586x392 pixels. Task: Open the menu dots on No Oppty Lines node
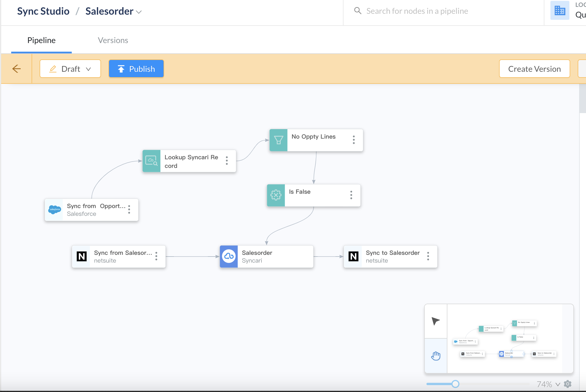[x=354, y=140]
